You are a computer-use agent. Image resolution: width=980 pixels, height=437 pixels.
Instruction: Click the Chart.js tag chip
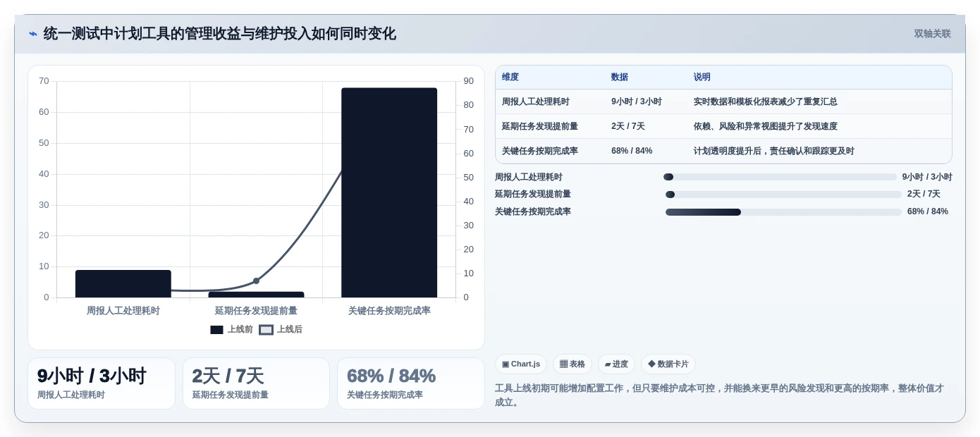click(x=521, y=364)
